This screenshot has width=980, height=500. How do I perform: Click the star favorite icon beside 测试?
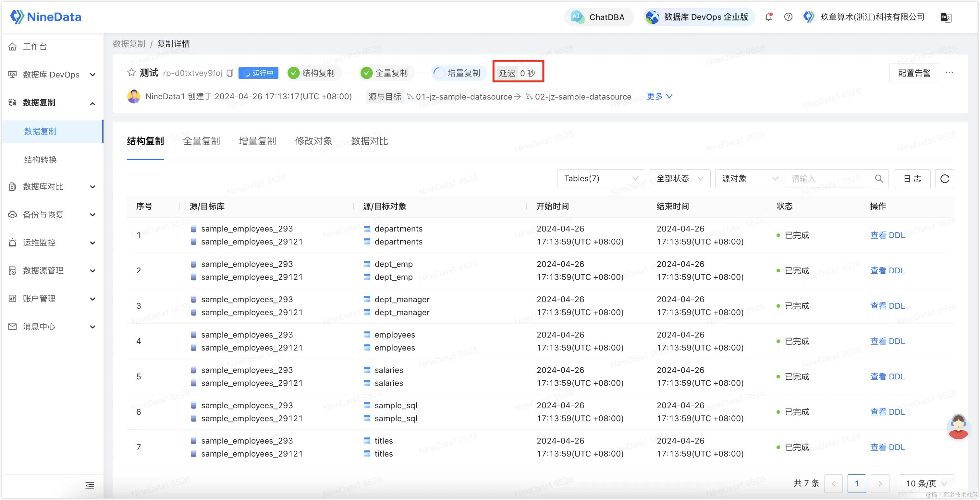(x=131, y=73)
